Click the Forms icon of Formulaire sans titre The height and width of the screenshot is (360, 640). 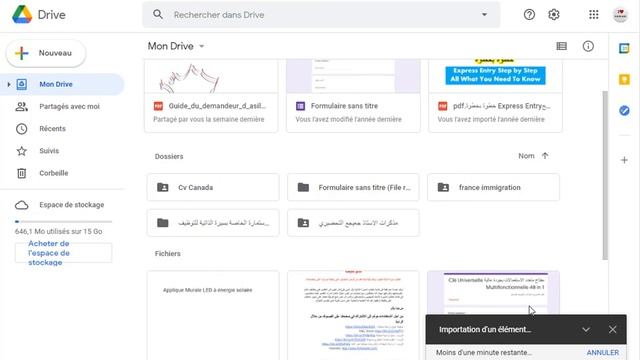300,106
